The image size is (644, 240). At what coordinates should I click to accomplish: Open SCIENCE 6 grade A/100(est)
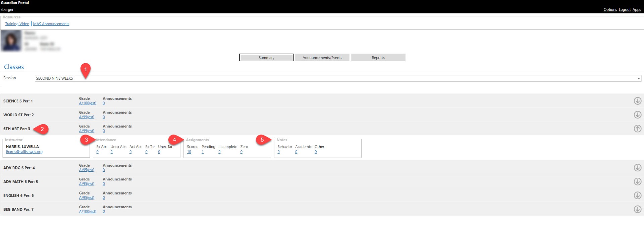(x=88, y=103)
